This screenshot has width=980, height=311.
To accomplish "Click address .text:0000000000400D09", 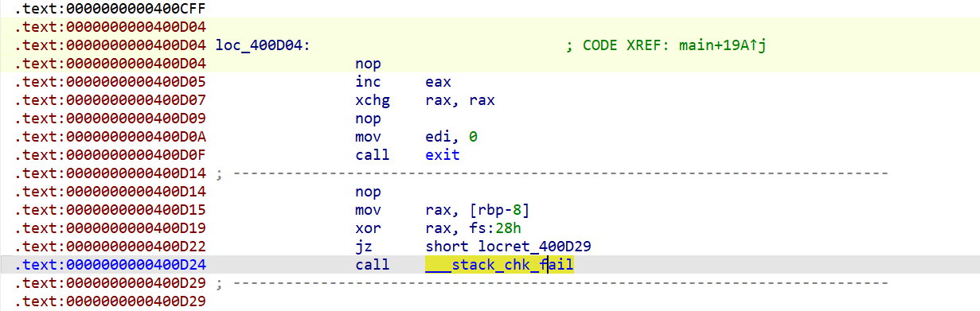I will 110,119.
